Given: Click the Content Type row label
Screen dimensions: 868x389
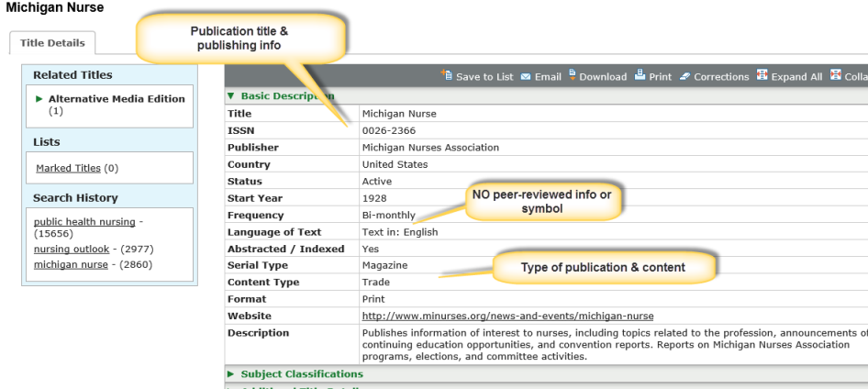Looking at the screenshot, I should (x=263, y=283).
